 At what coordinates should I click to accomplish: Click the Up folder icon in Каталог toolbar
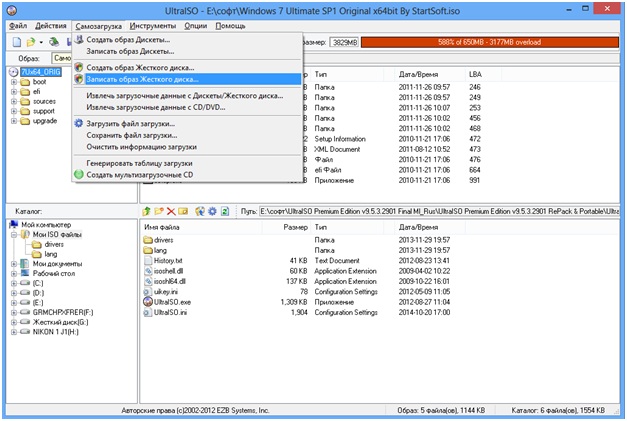pyautogui.click(x=147, y=211)
